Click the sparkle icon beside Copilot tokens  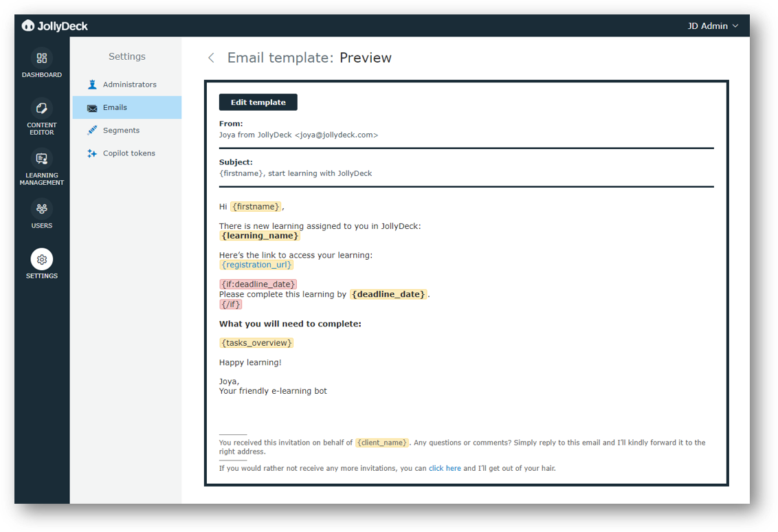91,153
